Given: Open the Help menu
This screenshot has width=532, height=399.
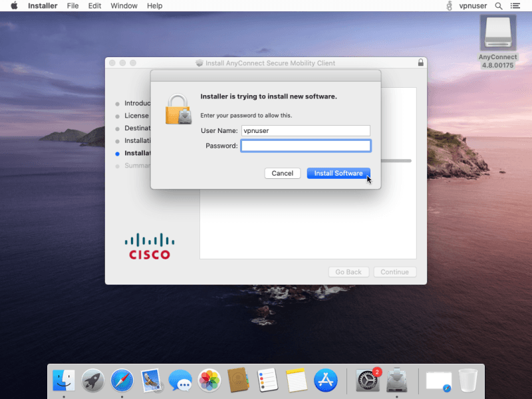Looking at the screenshot, I should click(x=154, y=6).
